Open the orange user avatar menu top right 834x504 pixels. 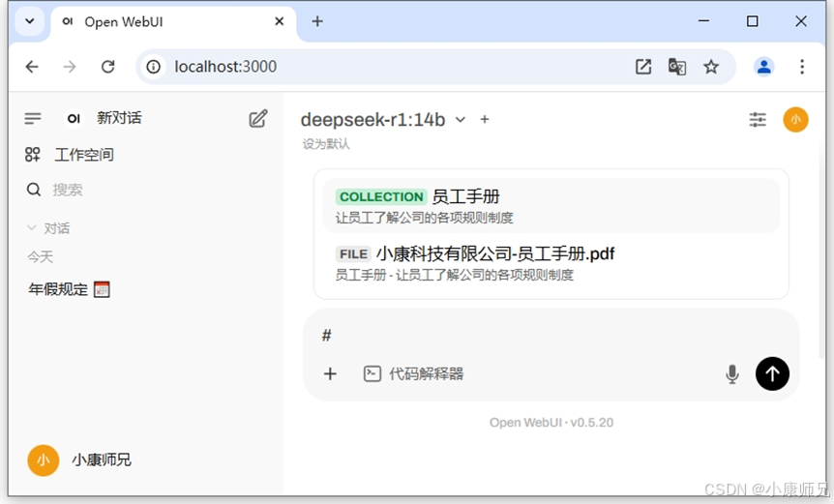795,119
